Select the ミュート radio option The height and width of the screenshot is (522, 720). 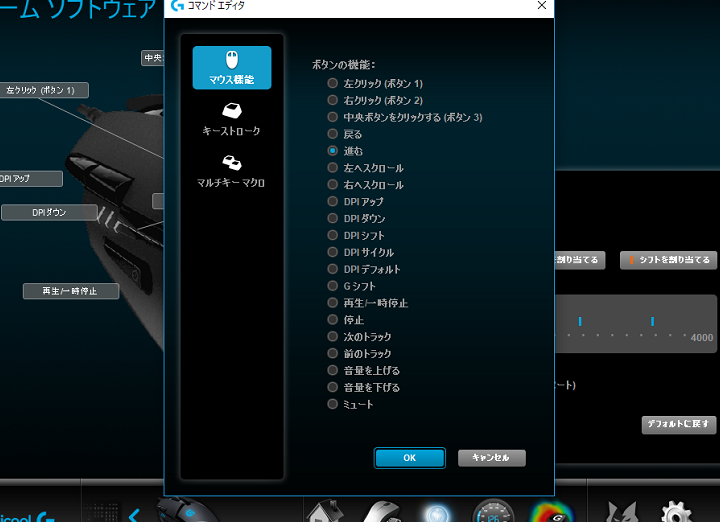click(333, 405)
